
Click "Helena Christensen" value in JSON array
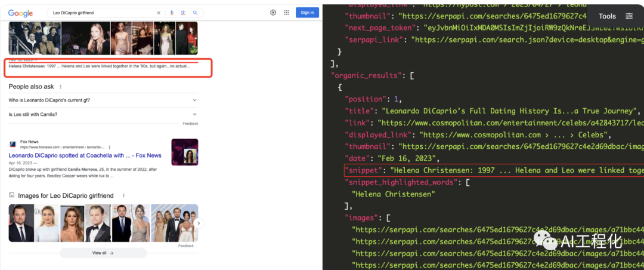coord(393,194)
